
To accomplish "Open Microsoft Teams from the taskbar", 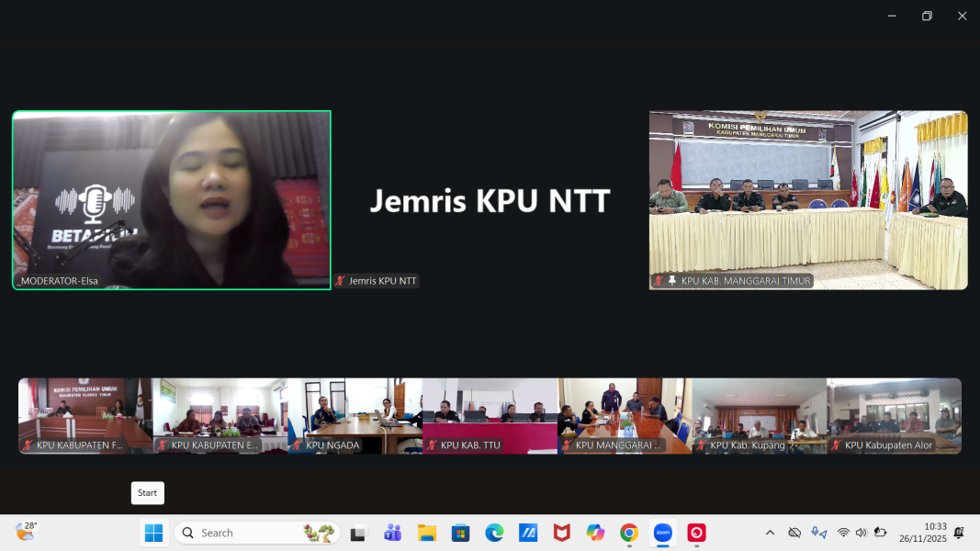I will (x=392, y=533).
